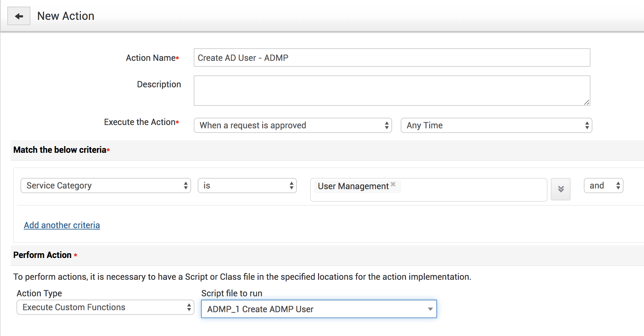The width and height of the screenshot is (644, 336).
Task: Open the Service Category criteria dropdown
Action: click(105, 186)
